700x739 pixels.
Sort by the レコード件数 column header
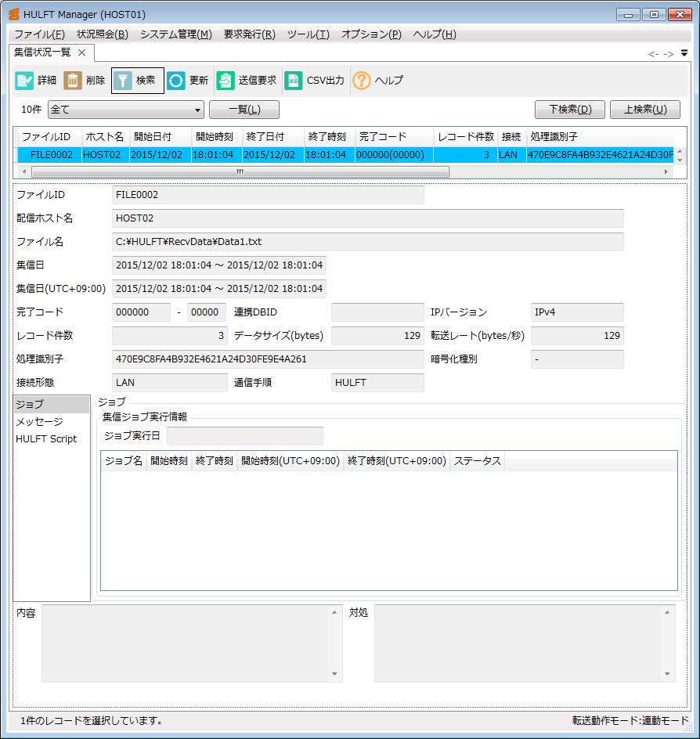465,137
